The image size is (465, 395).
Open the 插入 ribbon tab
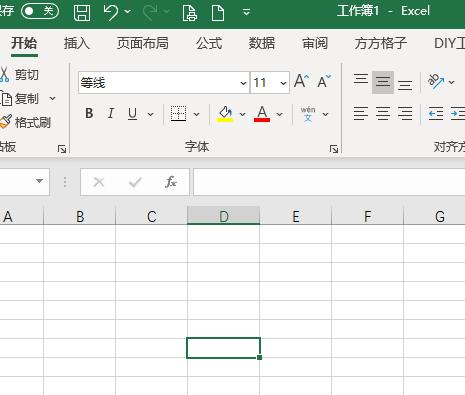77,44
